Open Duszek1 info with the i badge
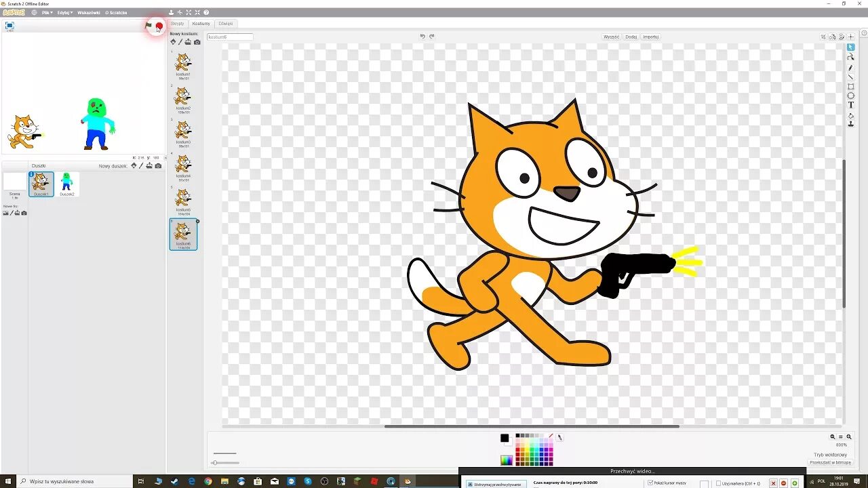The width and height of the screenshot is (868, 488). coord(31,174)
